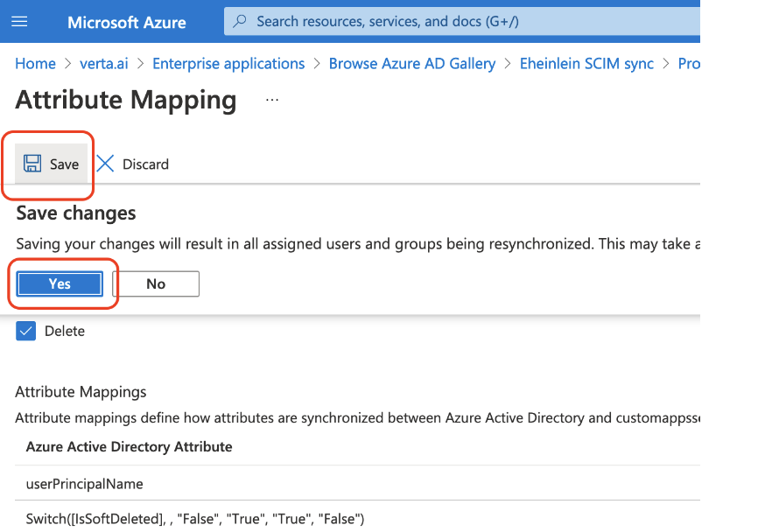
Task: Navigate to Enterprise applications breadcrumb
Action: [x=228, y=64]
